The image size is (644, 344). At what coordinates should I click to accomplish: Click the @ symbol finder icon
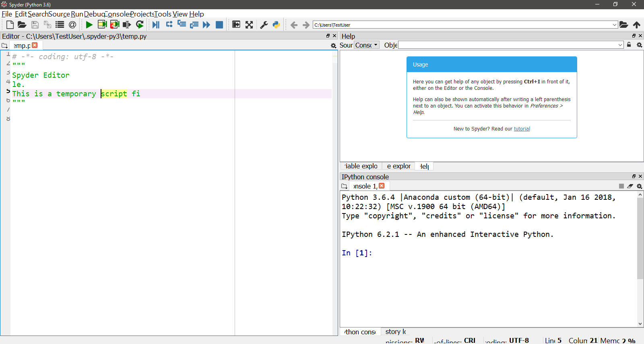tap(72, 25)
